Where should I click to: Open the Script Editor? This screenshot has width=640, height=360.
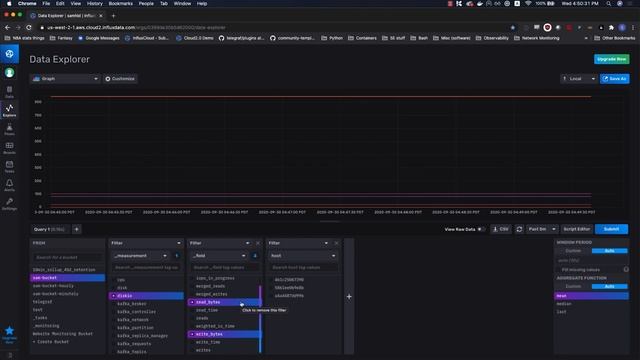click(x=576, y=229)
